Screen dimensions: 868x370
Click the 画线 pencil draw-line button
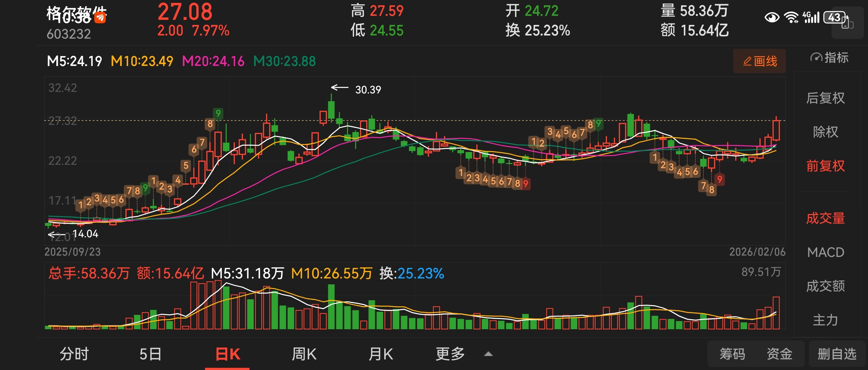pyautogui.click(x=759, y=61)
